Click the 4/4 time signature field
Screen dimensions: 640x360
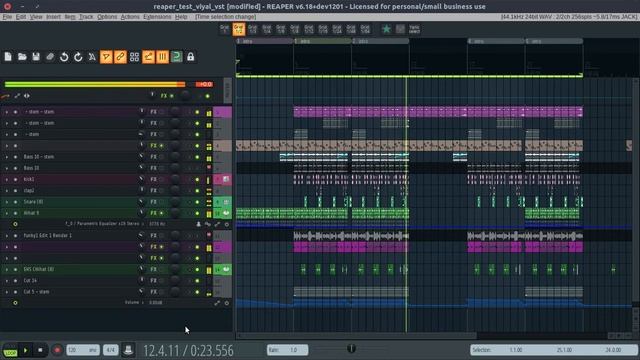111,350
